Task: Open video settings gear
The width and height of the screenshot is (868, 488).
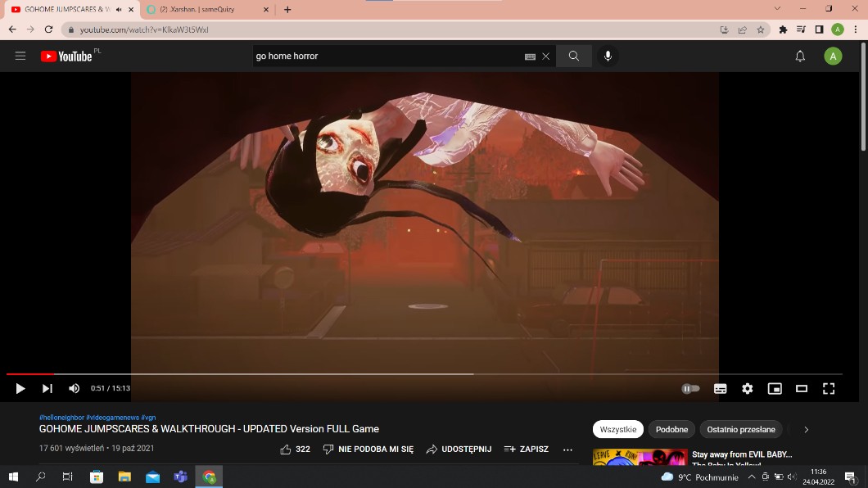Action: pyautogui.click(x=747, y=388)
